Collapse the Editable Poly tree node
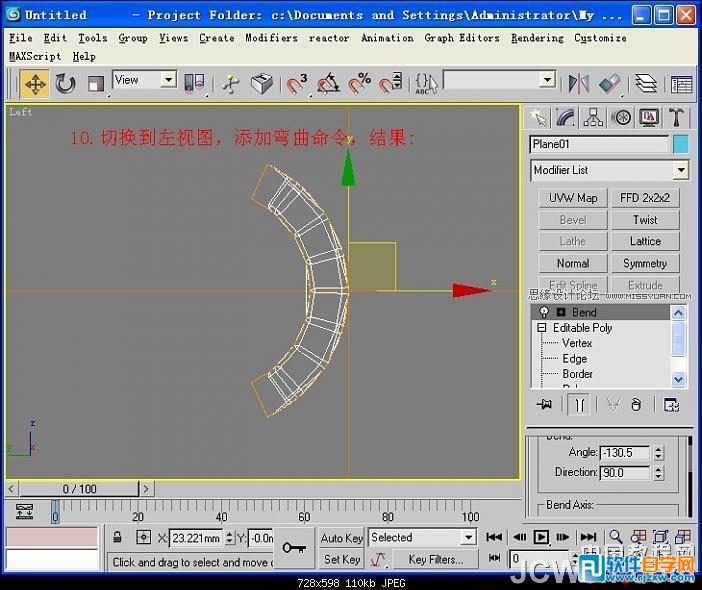Viewport: 702px width, 590px height. tap(542, 328)
